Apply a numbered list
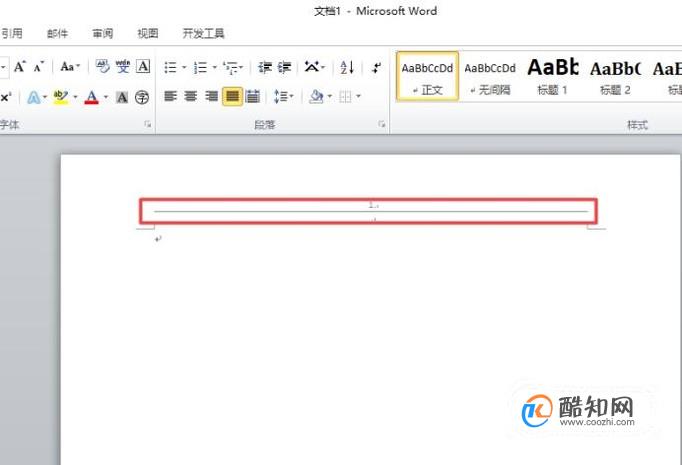Viewport: 682px width, 465px height. [x=201, y=67]
